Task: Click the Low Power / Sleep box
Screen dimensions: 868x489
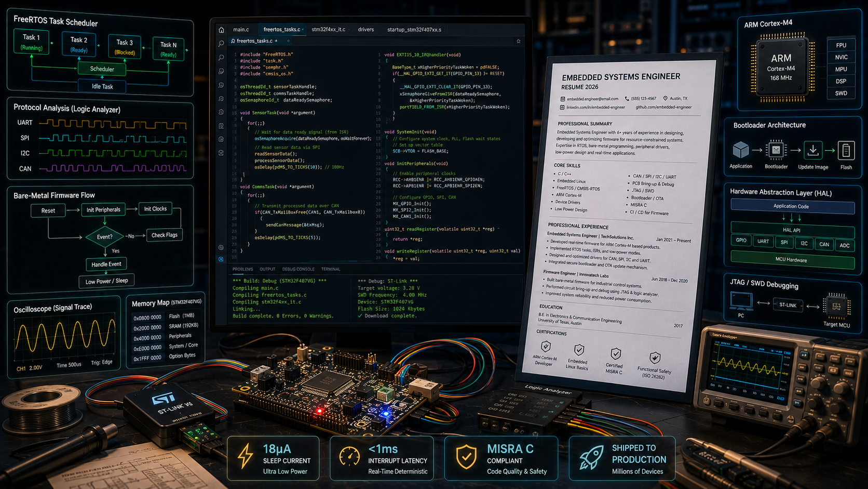Action: point(106,281)
